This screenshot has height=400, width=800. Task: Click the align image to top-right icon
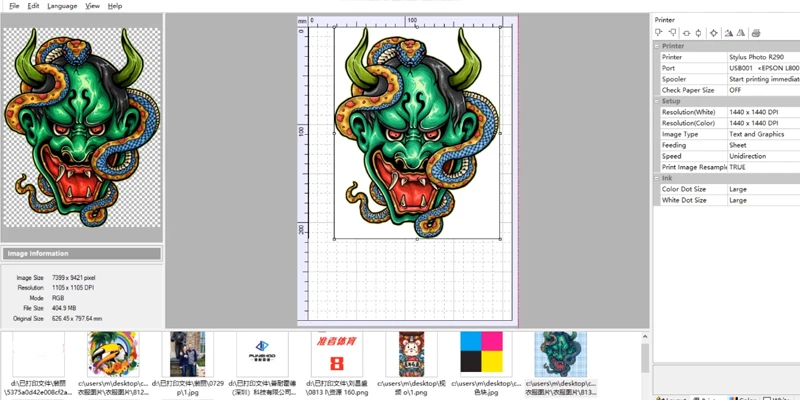click(x=672, y=33)
